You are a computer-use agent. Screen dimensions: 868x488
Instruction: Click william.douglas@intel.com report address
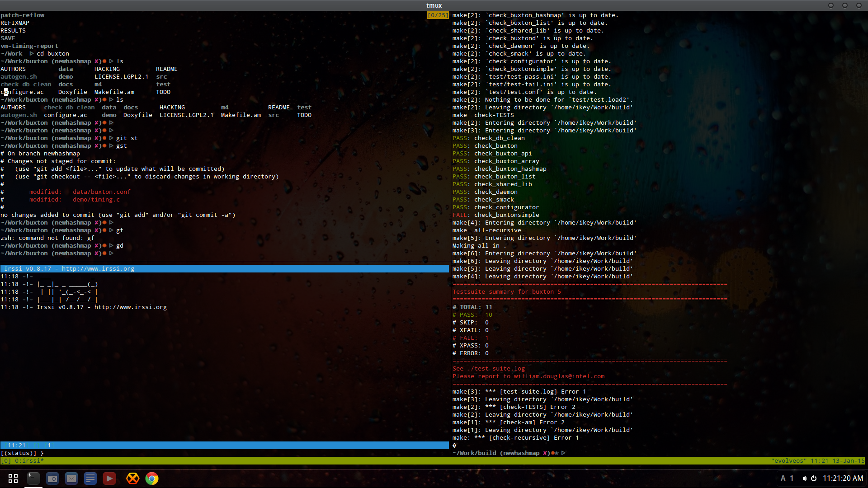[559, 376]
